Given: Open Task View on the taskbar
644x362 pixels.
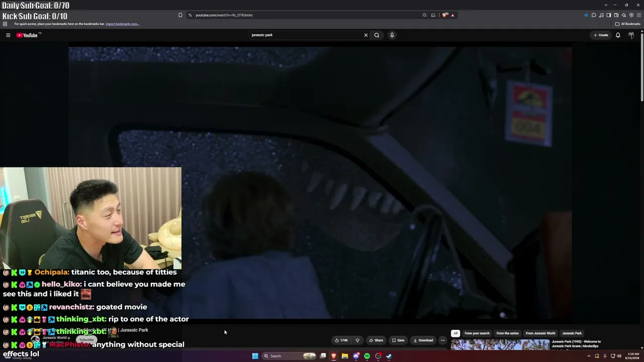Looking at the screenshot, I should 323,356.
